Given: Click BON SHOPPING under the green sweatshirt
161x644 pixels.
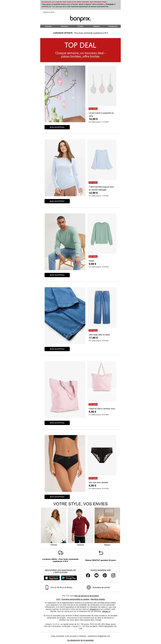Looking at the screenshot, I should (57, 275).
